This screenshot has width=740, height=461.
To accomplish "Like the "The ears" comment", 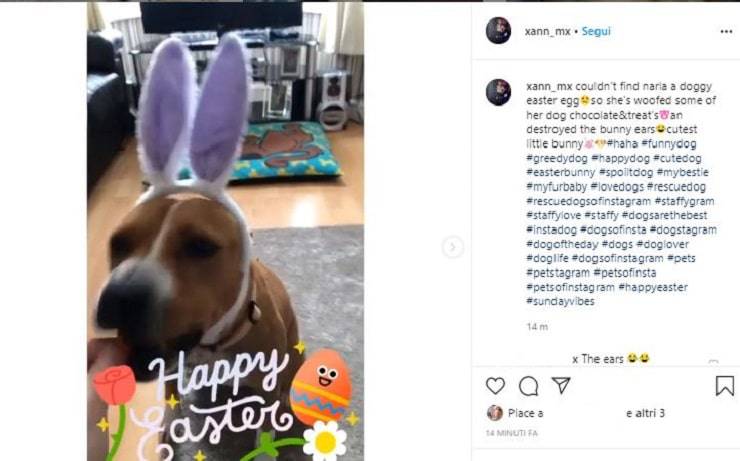I will point(713,360).
